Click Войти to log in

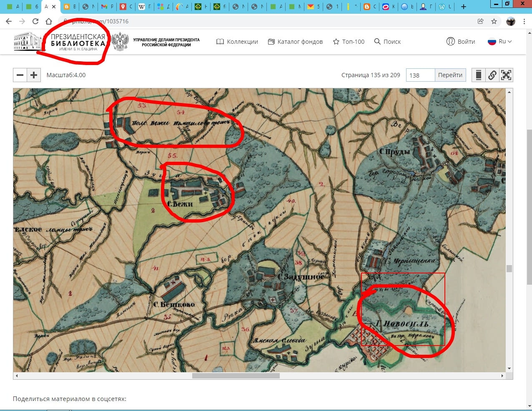point(461,42)
